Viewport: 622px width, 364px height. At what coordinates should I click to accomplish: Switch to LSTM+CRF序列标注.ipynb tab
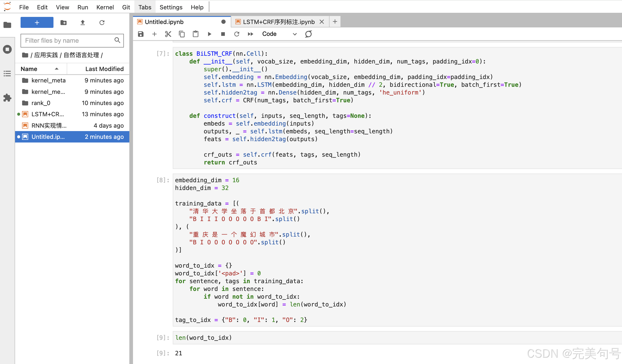pyautogui.click(x=278, y=22)
